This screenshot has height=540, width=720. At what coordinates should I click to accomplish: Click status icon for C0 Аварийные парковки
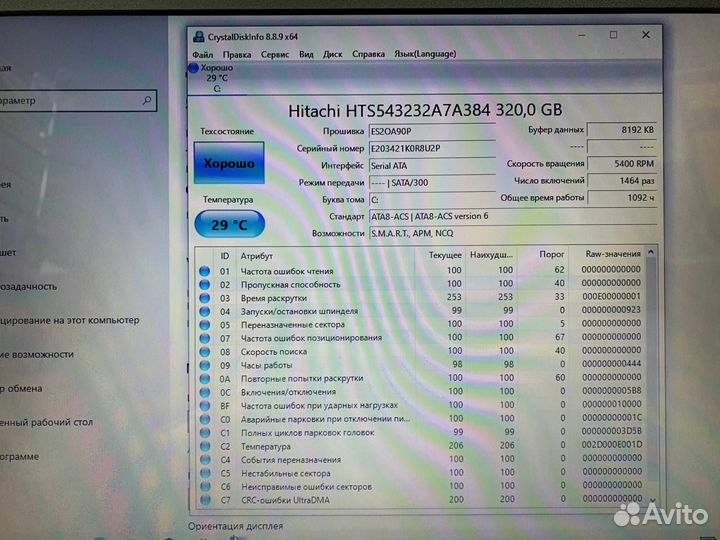205,419
